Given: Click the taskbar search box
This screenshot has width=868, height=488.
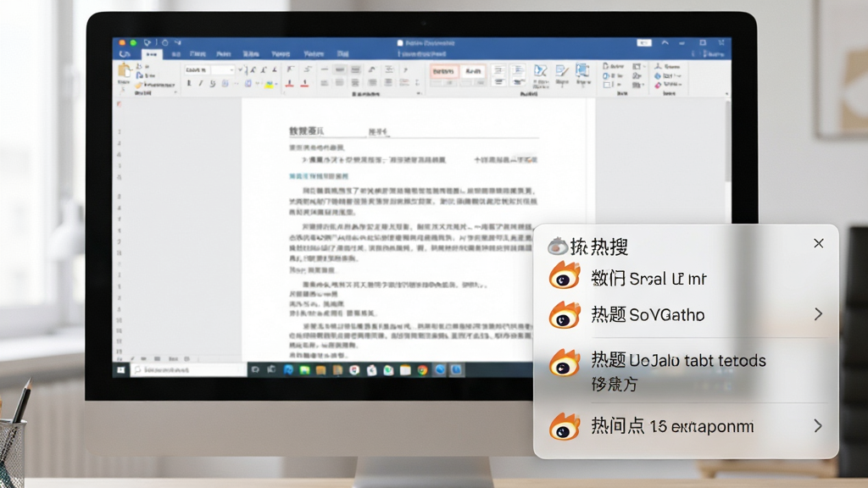Looking at the screenshot, I should point(188,369).
